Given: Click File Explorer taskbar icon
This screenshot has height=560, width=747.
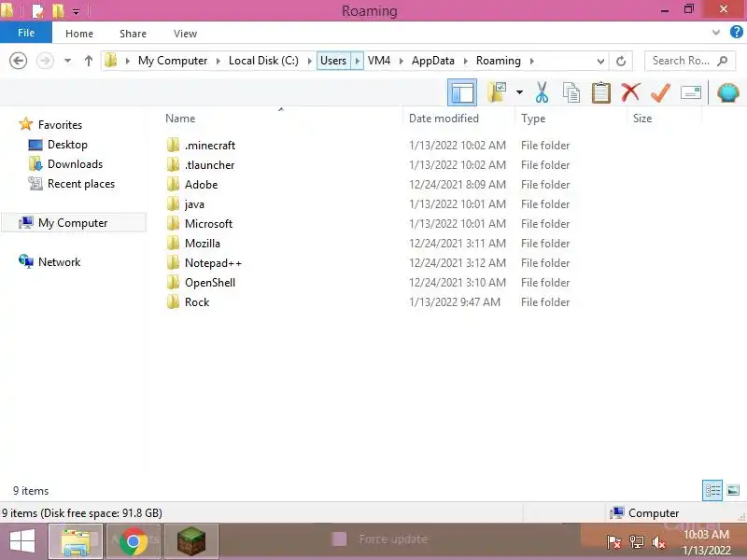Looking at the screenshot, I should pos(76,541).
